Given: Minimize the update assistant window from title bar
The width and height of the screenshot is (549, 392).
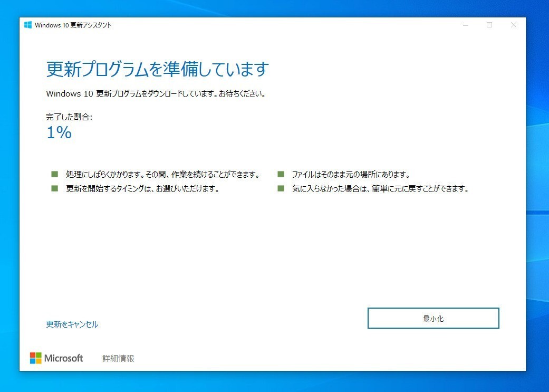Looking at the screenshot, I should tap(466, 25).
